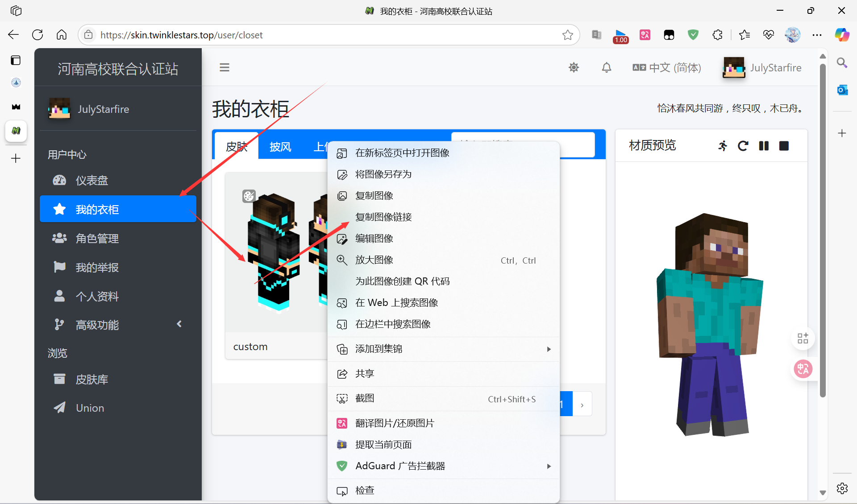This screenshot has width=857, height=504.
Task: Open the settings gear in the site header
Action: click(574, 67)
